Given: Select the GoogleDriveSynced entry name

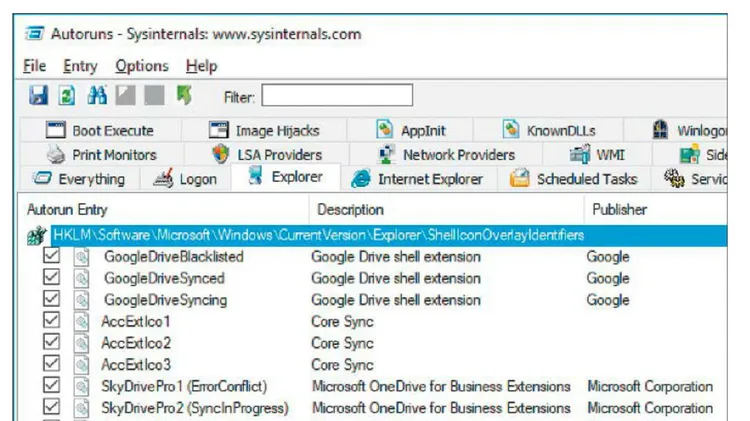Looking at the screenshot, I should click(x=164, y=278).
